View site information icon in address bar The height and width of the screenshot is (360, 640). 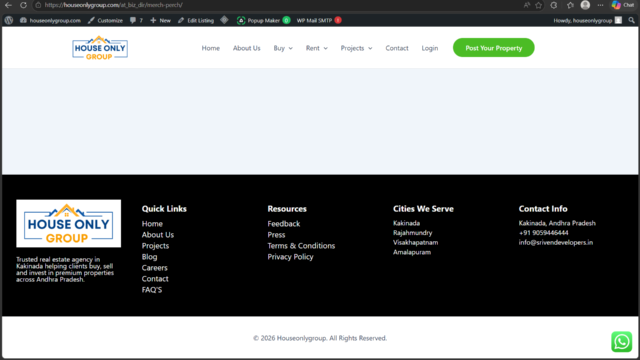(38, 5)
